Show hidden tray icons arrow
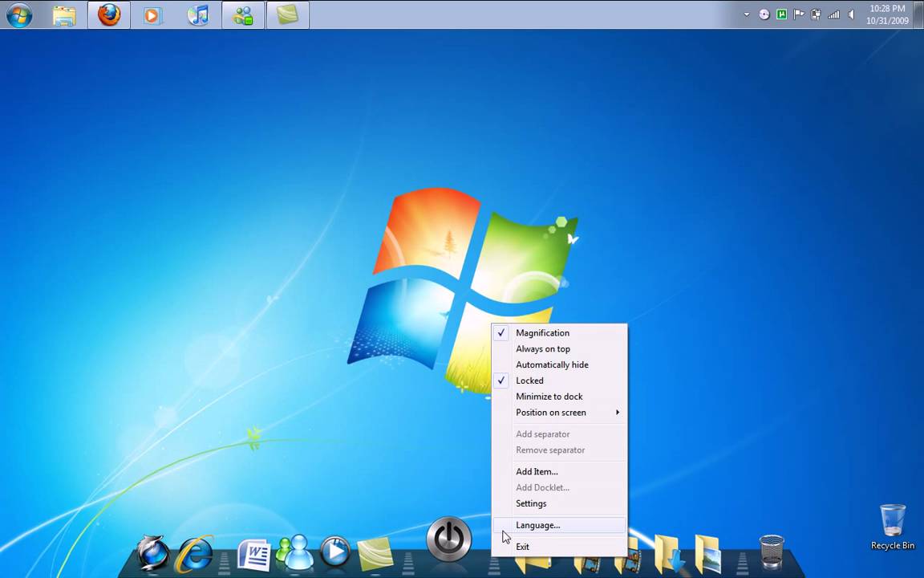 (747, 14)
